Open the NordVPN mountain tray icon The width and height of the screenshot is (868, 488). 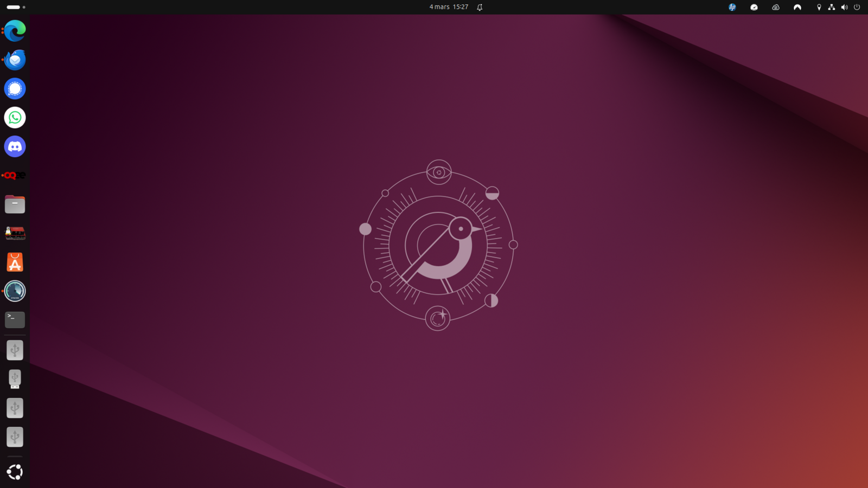[x=797, y=7]
